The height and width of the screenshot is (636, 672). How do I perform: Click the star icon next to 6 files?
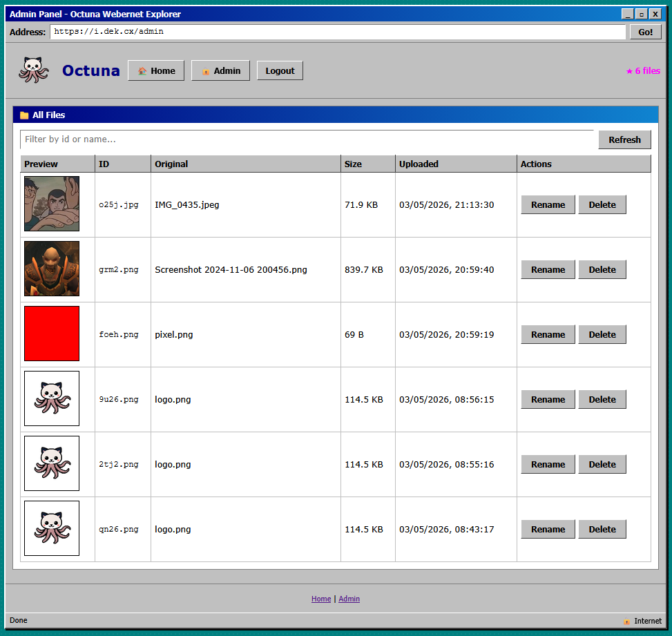pyautogui.click(x=629, y=71)
